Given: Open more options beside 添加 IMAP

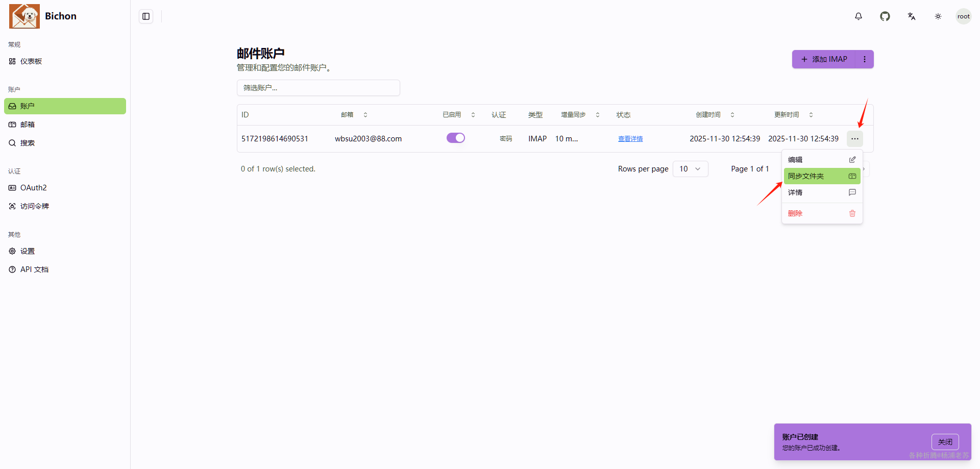Looking at the screenshot, I should (x=865, y=59).
